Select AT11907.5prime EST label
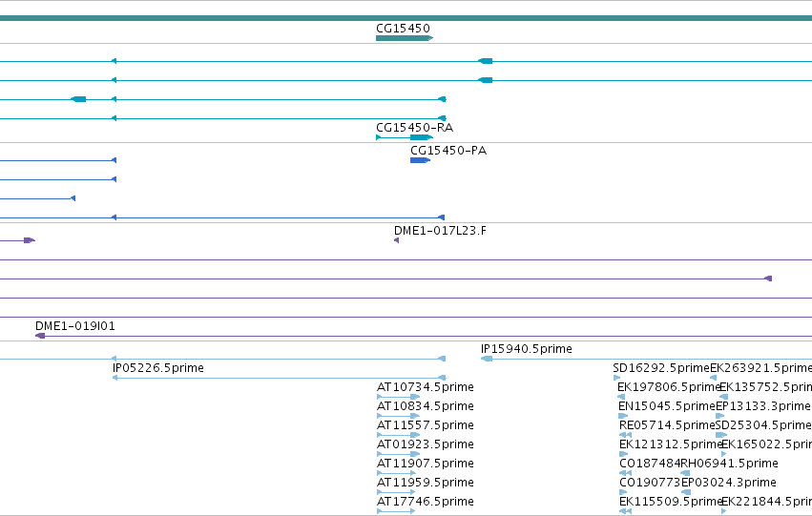This screenshot has width=812, height=516. click(426, 464)
